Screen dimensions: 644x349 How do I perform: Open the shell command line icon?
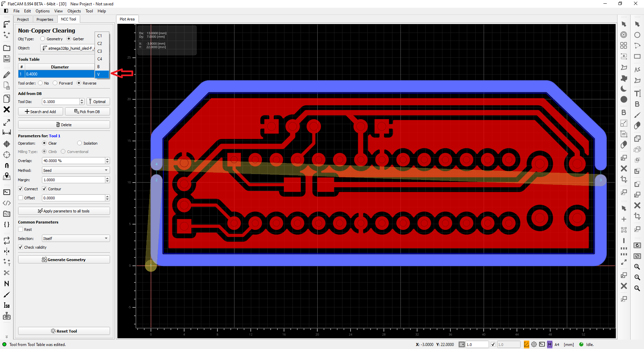7,192
